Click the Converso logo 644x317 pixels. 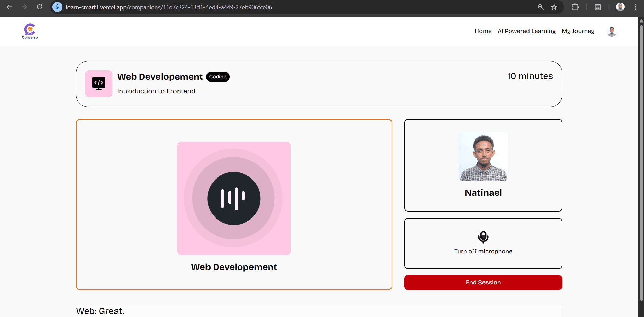[x=29, y=31]
